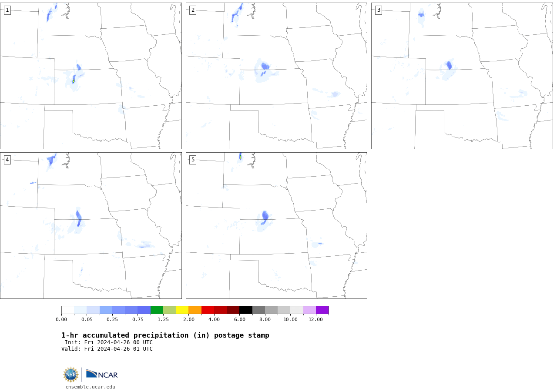The image size is (557, 392).
Task: Click the number 2 panel label
Action: pos(193,10)
